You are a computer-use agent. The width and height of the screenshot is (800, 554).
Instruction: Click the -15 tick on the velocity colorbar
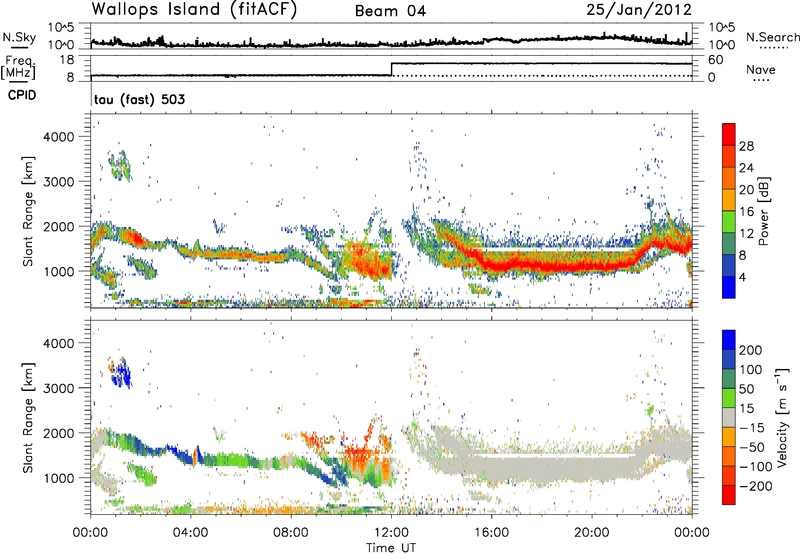(751, 428)
